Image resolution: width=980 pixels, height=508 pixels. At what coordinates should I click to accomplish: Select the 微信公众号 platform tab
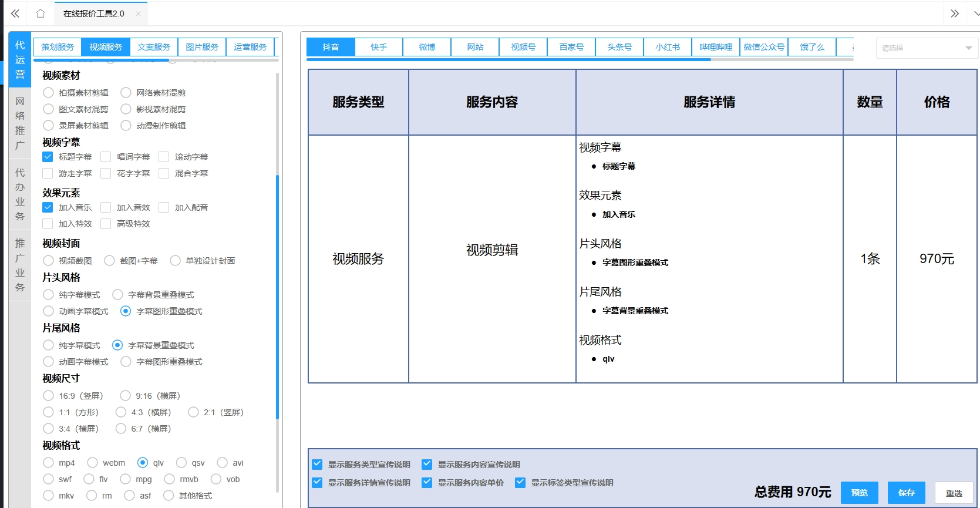tap(764, 47)
